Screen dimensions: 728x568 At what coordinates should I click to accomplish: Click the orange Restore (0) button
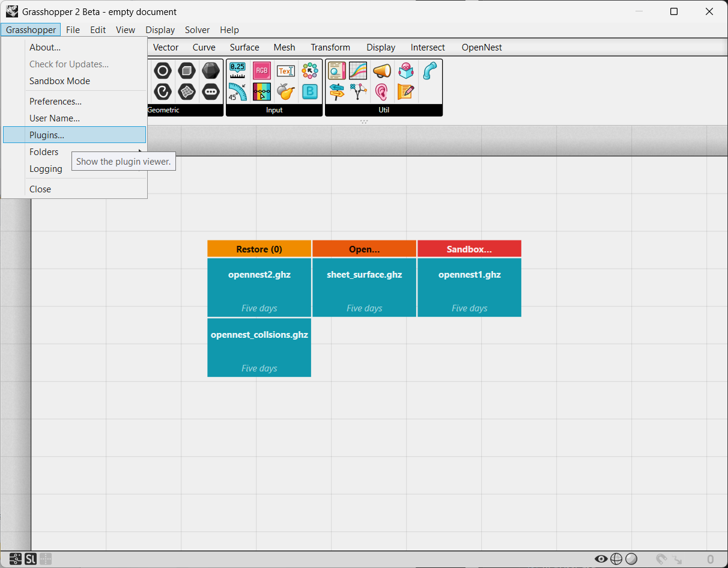coord(259,249)
